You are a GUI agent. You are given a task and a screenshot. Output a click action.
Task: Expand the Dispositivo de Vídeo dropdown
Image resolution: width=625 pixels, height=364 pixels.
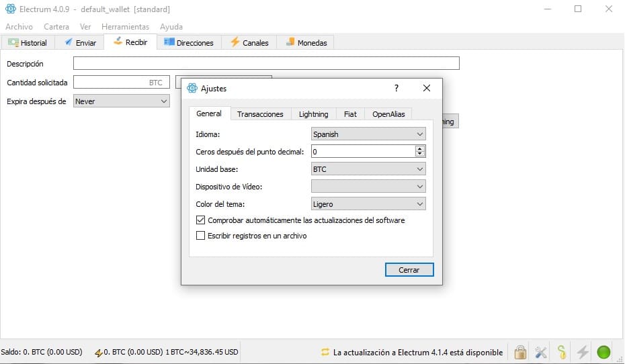tap(368, 186)
